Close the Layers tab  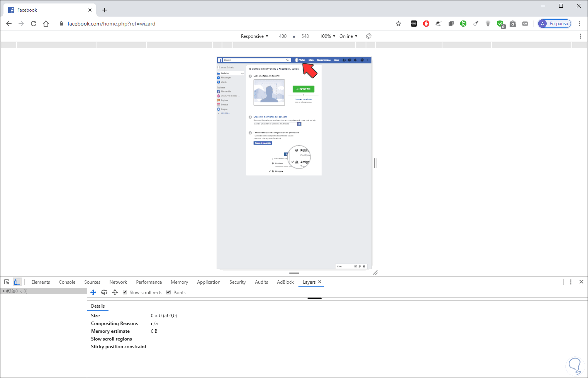[x=320, y=282]
